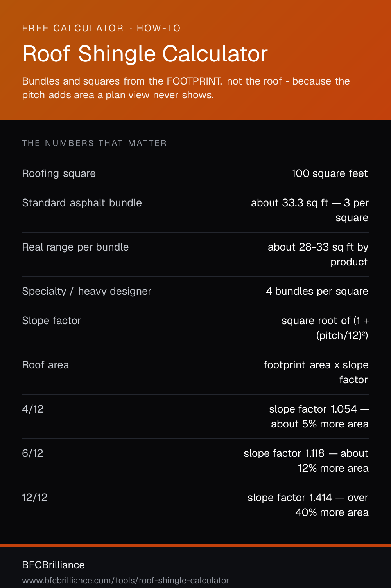Click the Roofing square row label
This screenshot has height=588, width=391.
tap(59, 173)
